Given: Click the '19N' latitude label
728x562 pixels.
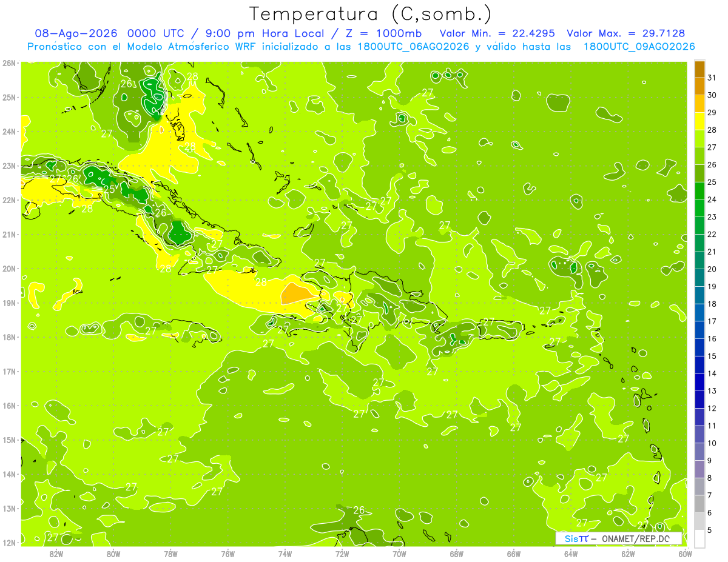Looking at the screenshot, I should (x=9, y=303).
